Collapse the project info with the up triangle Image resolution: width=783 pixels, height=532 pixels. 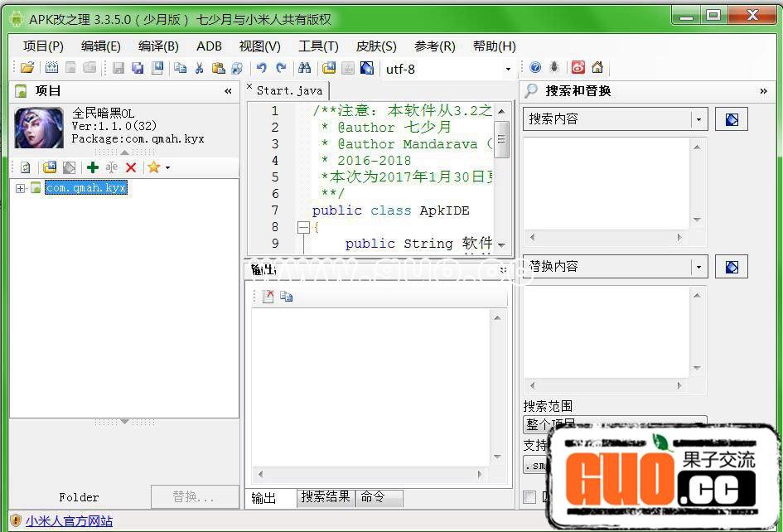(125, 152)
